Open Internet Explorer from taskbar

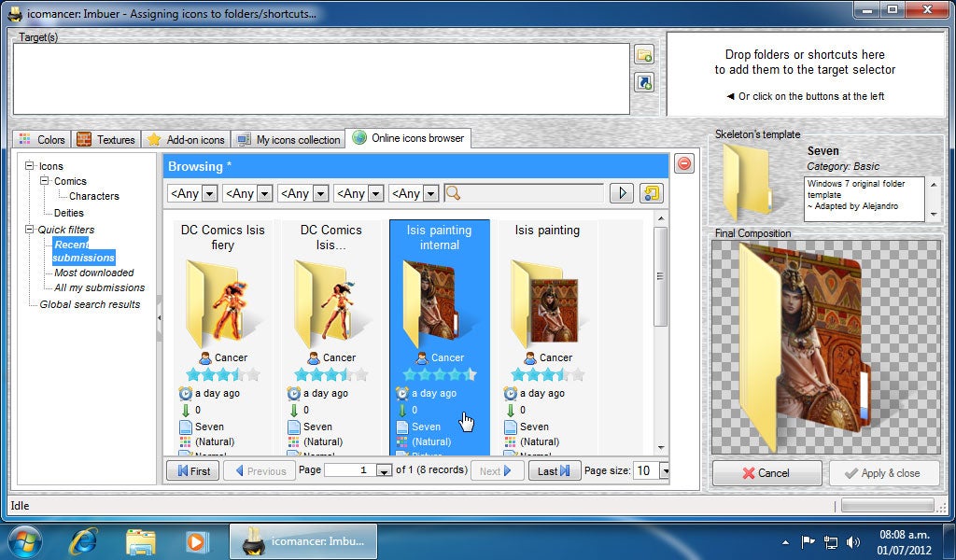tap(83, 541)
